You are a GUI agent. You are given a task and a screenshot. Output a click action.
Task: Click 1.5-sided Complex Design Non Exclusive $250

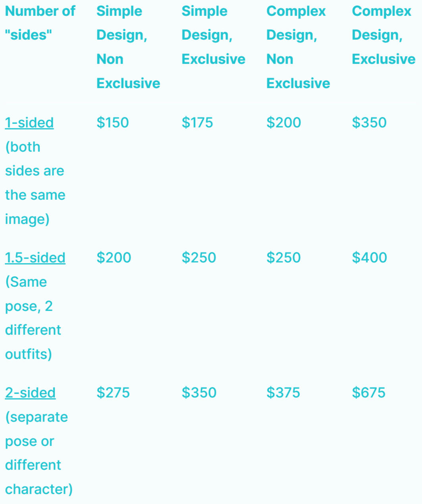click(283, 258)
